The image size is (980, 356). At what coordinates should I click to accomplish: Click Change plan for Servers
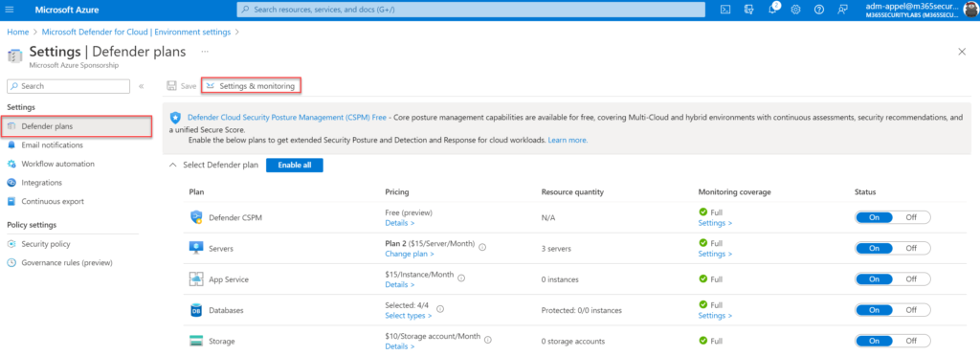(x=410, y=255)
